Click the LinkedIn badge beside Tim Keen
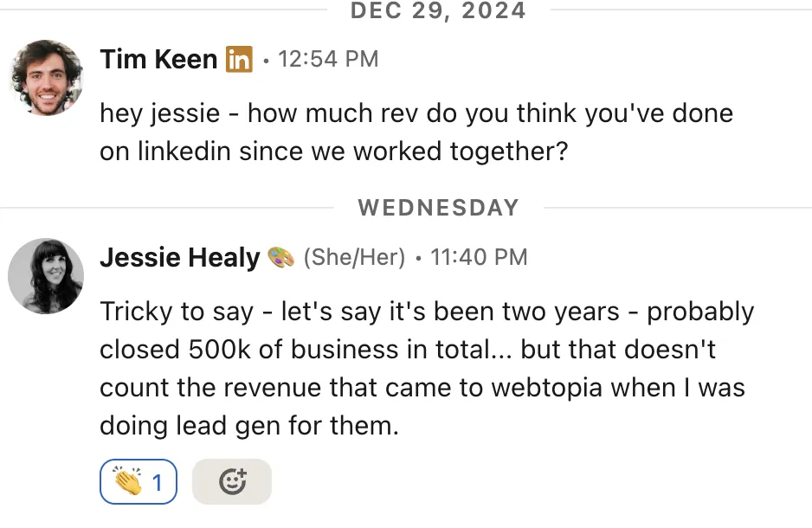The height and width of the screenshot is (528, 812). click(239, 60)
